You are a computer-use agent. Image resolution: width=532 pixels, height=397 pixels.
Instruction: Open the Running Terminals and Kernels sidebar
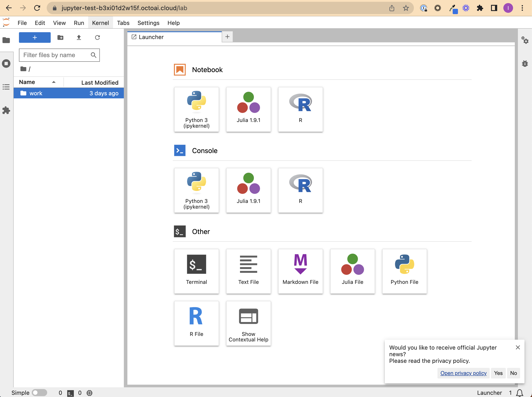6,64
